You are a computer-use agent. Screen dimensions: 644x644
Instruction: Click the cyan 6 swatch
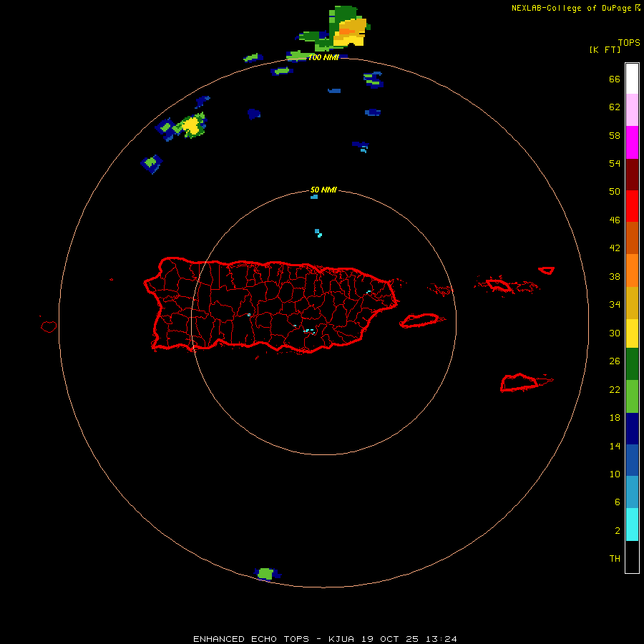click(x=632, y=525)
